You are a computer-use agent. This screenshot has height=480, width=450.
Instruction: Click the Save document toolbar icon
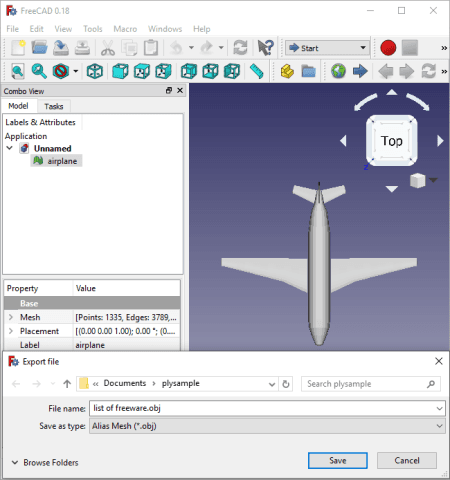pyautogui.click(x=61, y=48)
